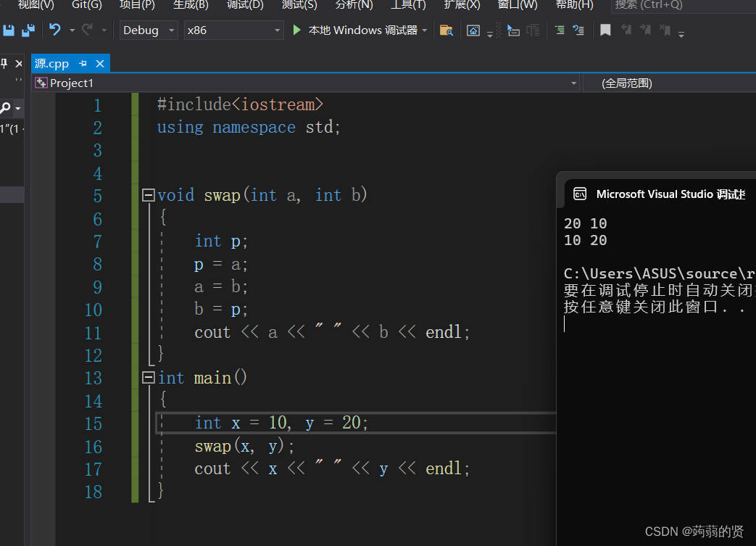Clear all bookmarks icon
Screen dimensions: 756x546
pyautogui.click(x=665, y=30)
